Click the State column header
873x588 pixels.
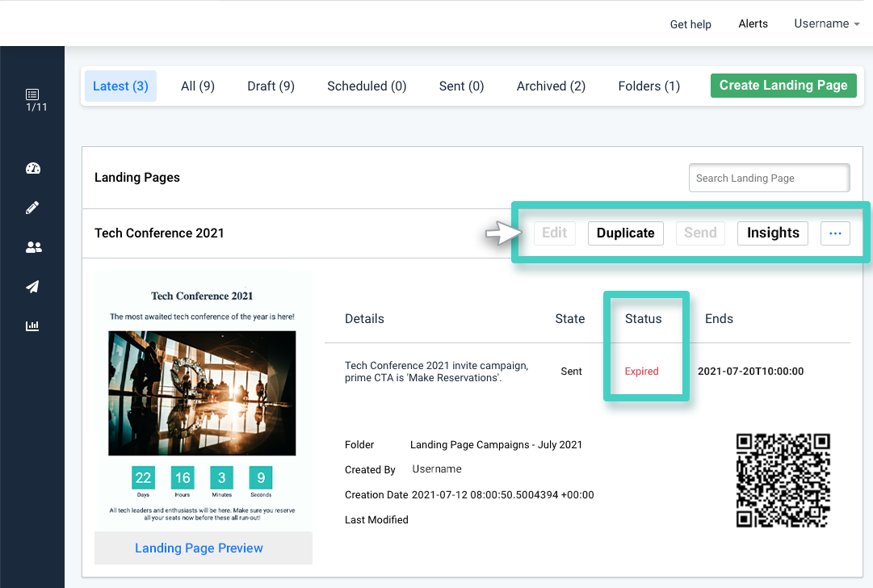click(569, 318)
